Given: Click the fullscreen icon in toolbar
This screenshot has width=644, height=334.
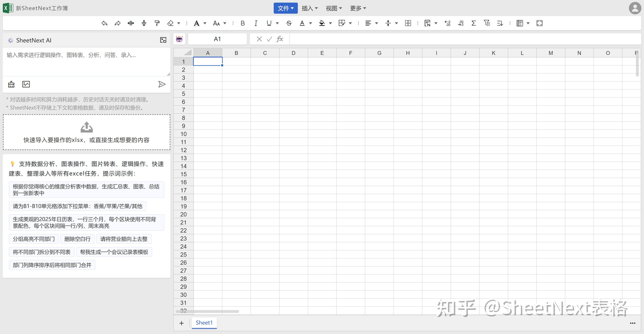Looking at the screenshot, I should point(540,23).
